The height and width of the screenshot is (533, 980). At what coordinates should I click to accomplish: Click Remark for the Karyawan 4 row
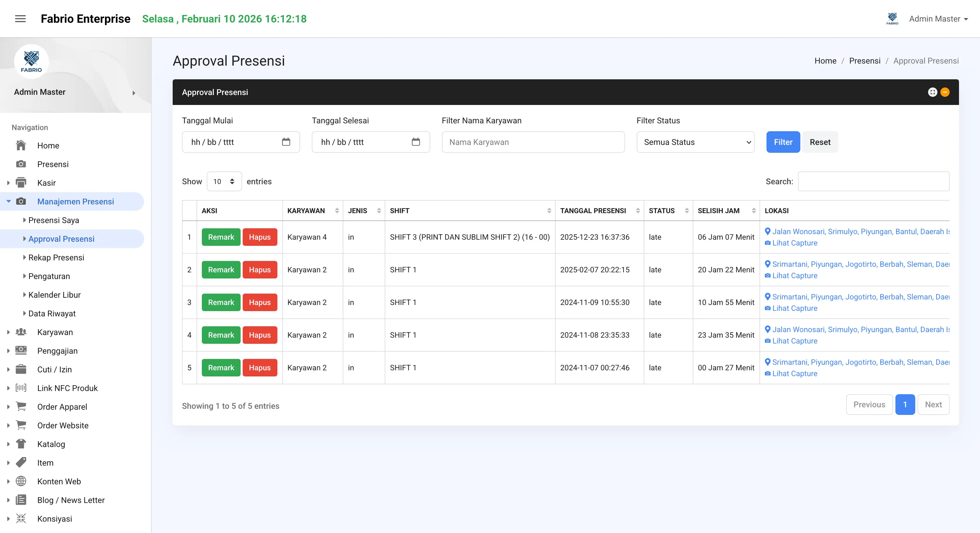click(x=221, y=237)
